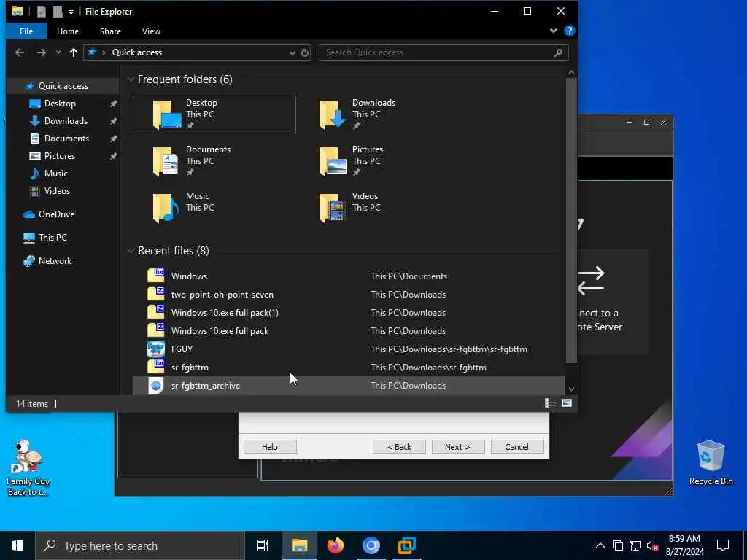Select the Windows recent file
Viewport: 747px width, 560px height.
[349, 276]
